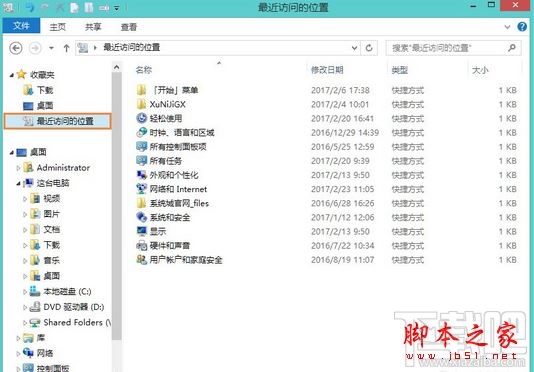Click the undo icon in quick access toolbar
The width and height of the screenshot is (534, 372).
click(x=30, y=7)
